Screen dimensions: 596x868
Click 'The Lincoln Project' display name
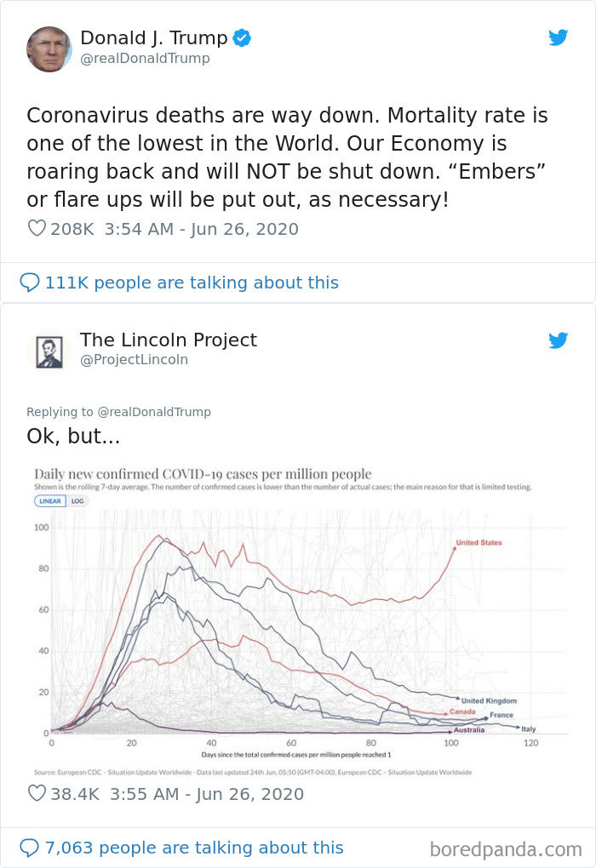169,340
